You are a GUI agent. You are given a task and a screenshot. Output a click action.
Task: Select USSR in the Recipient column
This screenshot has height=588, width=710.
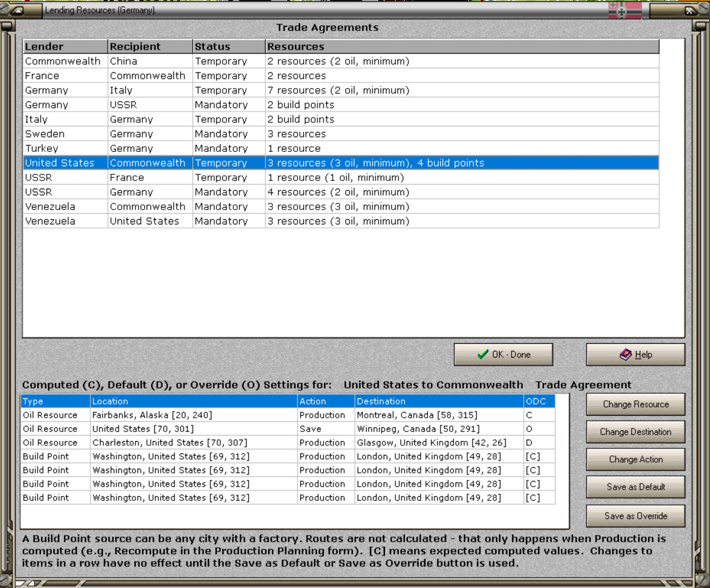pyautogui.click(x=150, y=105)
